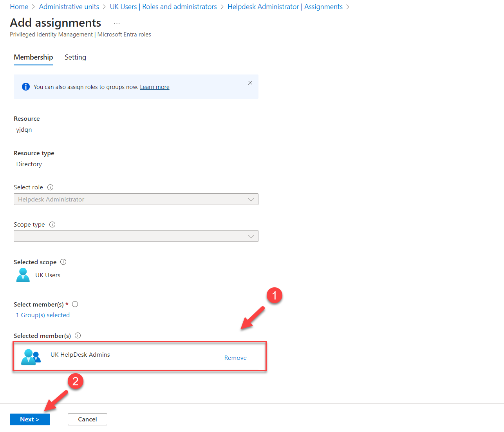Open the Learn more link

click(x=154, y=87)
